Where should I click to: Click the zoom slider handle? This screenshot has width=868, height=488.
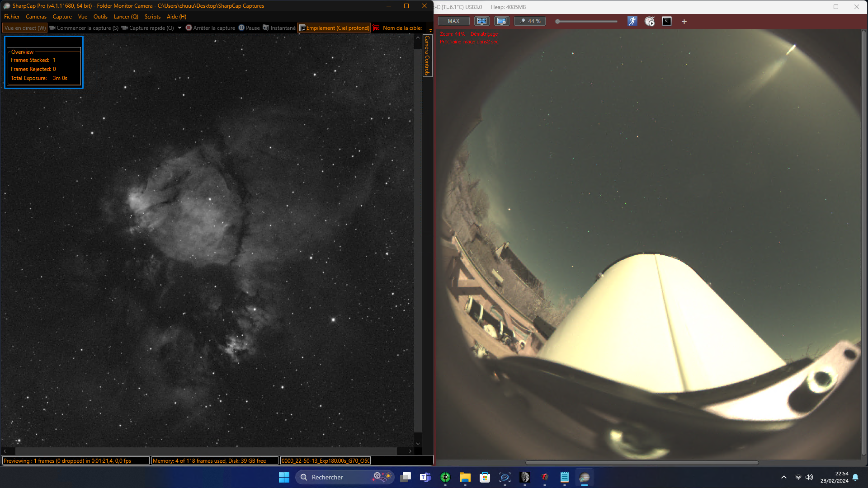557,21
